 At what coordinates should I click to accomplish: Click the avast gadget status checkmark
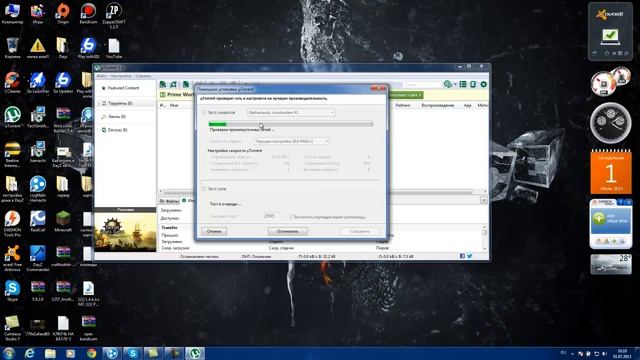tap(610, 36)
